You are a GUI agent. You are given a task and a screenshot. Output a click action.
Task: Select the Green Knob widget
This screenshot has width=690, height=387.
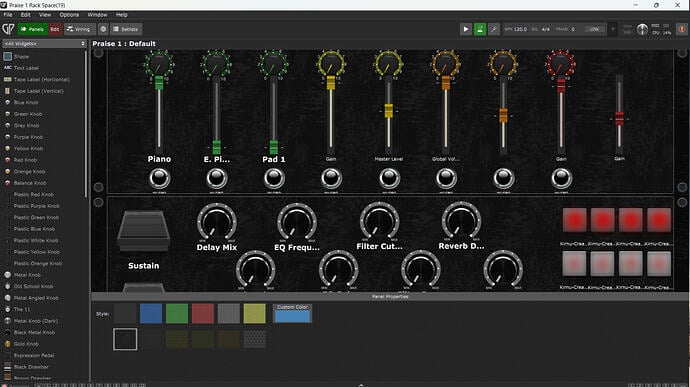[28, 114]
